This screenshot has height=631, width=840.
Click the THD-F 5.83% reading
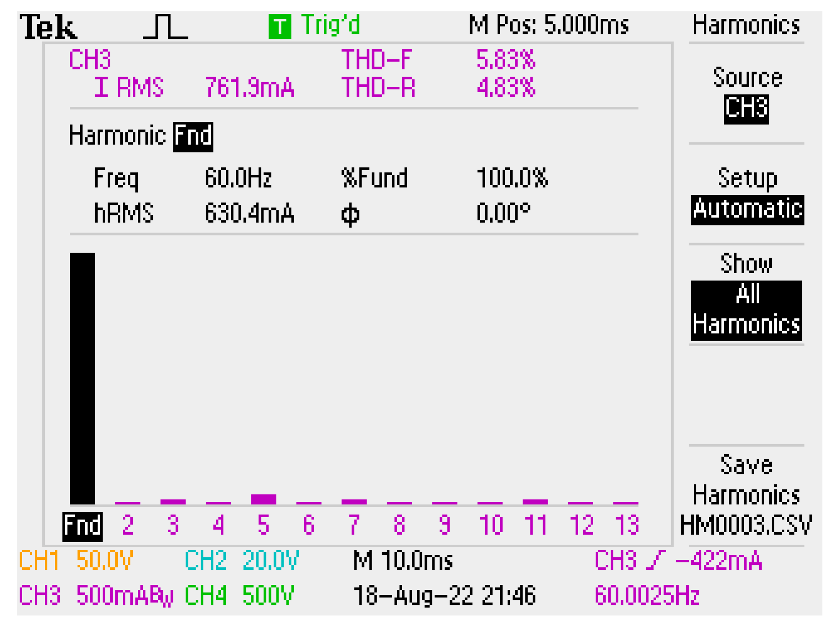pos(505,59)
